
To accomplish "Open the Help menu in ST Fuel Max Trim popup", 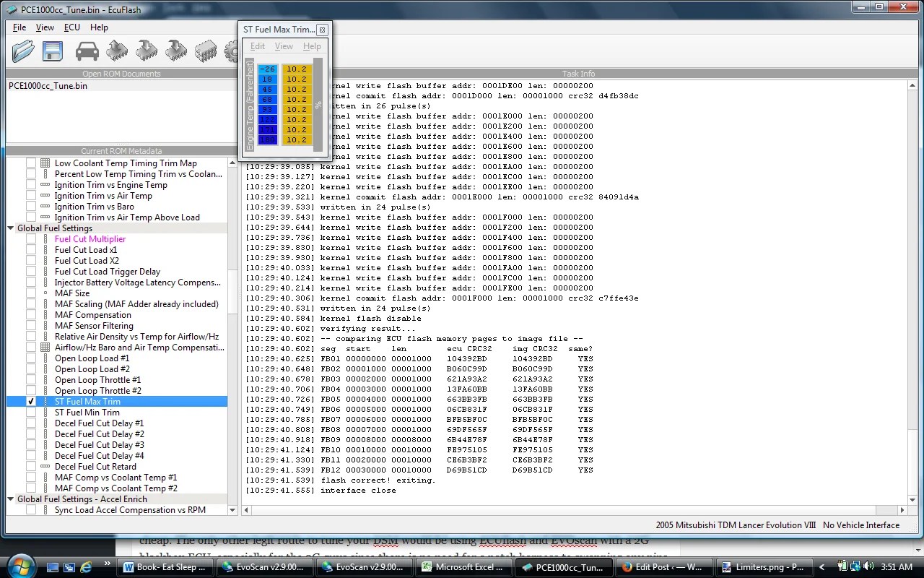I will pyautogui.click(x=312, y=46).
